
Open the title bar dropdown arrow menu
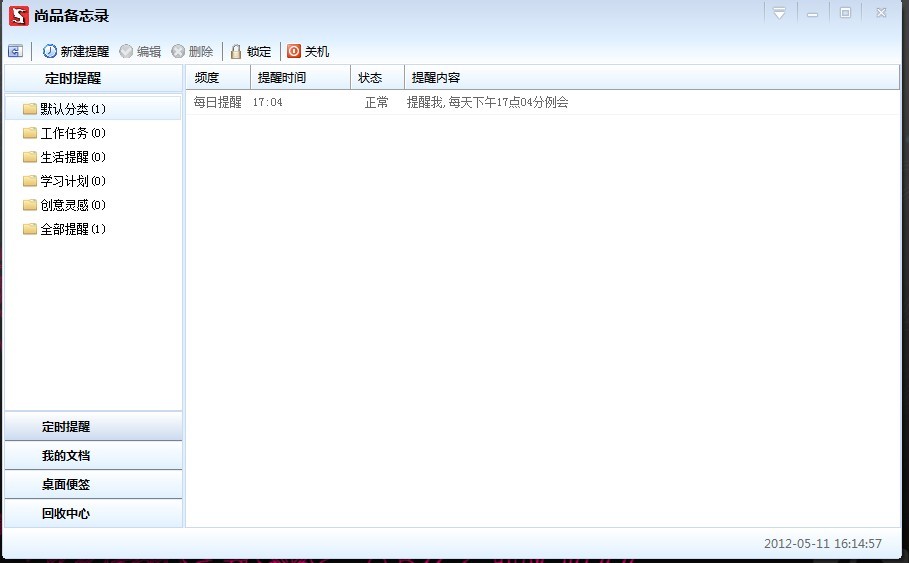(779, 13)
